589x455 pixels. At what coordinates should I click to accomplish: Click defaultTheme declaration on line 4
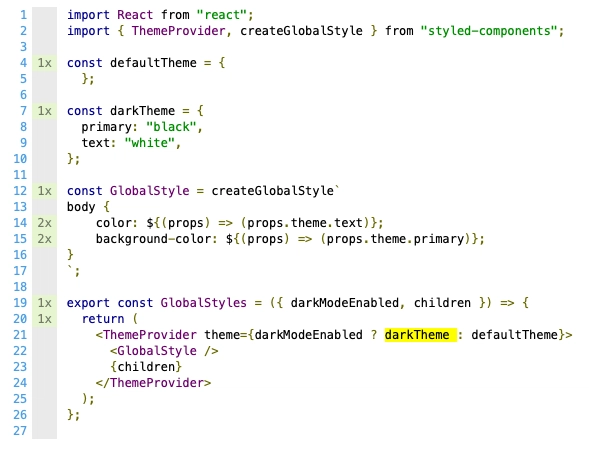tap(153, 63)
